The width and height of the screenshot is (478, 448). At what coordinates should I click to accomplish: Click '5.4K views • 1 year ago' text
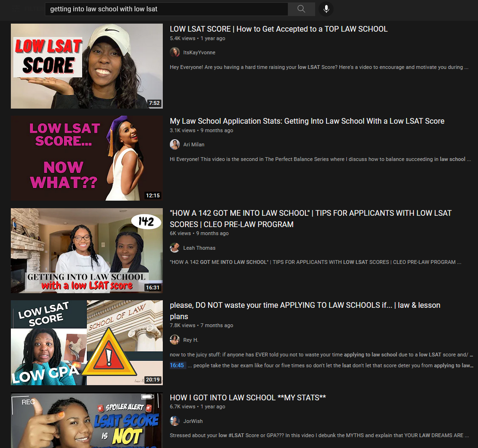pyautogui.click(x=198, y=38)
